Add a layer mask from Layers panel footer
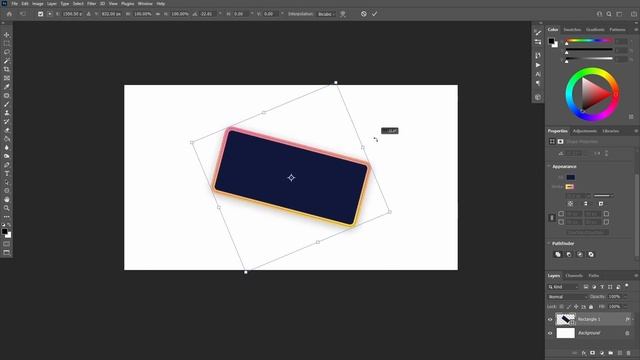Screen dimensions: 640x360 click(x=593, y=353)
